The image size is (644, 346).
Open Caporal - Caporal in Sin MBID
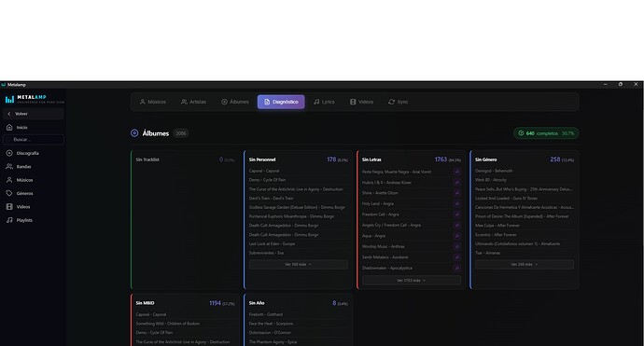pyautogui.click(x=151, y=314)
